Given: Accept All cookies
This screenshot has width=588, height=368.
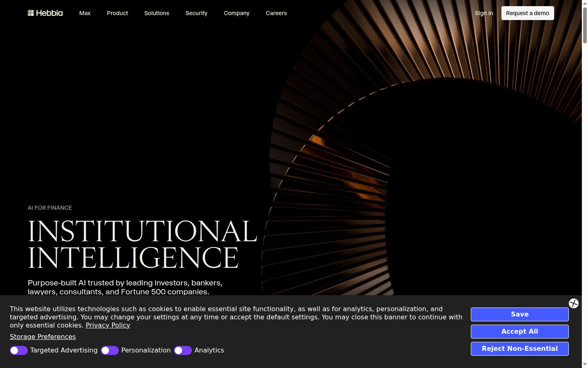Looking at the screenshot, I should [520, 332].
